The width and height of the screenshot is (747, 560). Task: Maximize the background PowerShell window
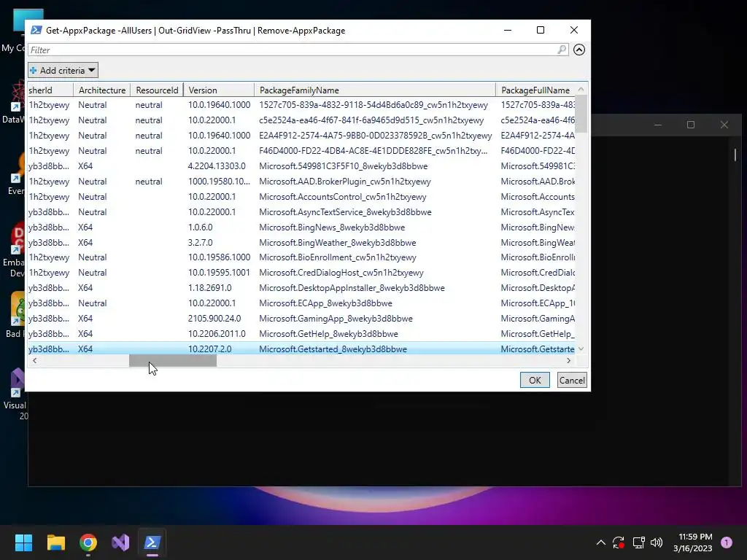[691, 125]
